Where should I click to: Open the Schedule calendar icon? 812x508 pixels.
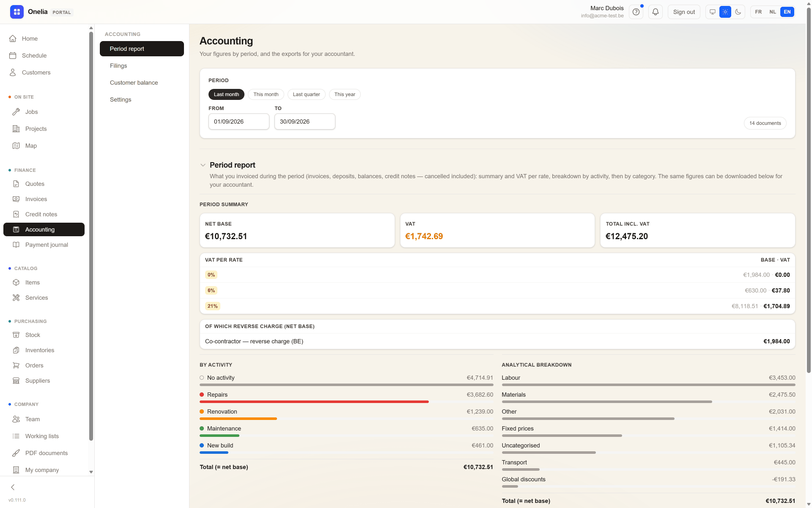pyautogui.click(x=13, y=55)
